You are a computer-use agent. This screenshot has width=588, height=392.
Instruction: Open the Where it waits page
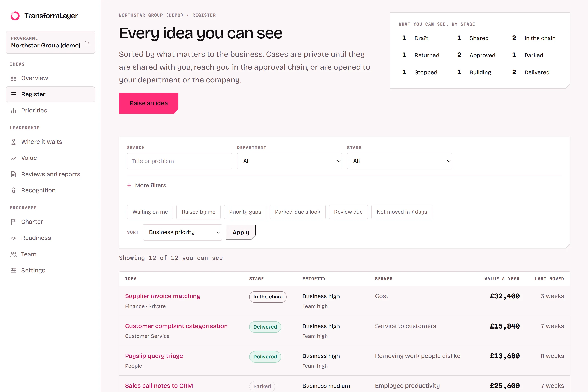pyautogui.click(x=50, y=142)
